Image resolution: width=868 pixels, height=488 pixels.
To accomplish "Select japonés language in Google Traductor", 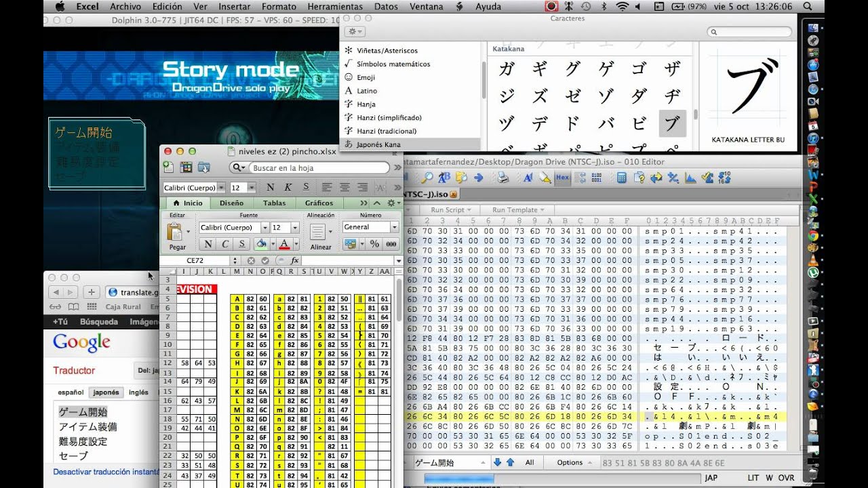I will click(106, 392).
